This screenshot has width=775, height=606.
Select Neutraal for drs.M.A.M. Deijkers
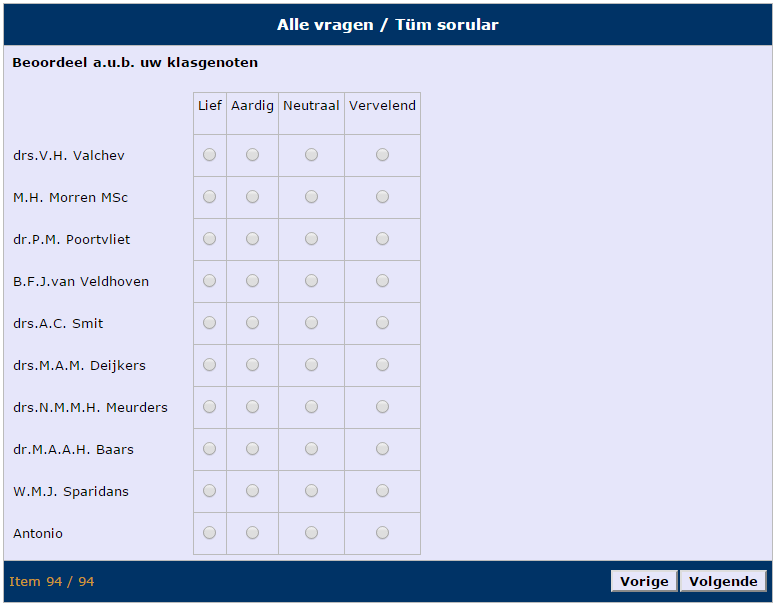311,365
